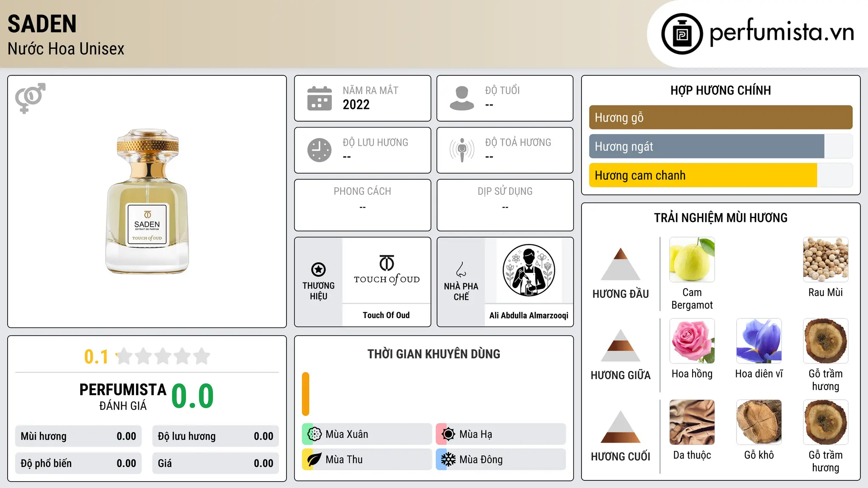Select the Mùa Đông season button
The image size is (868, 488).
501,460
